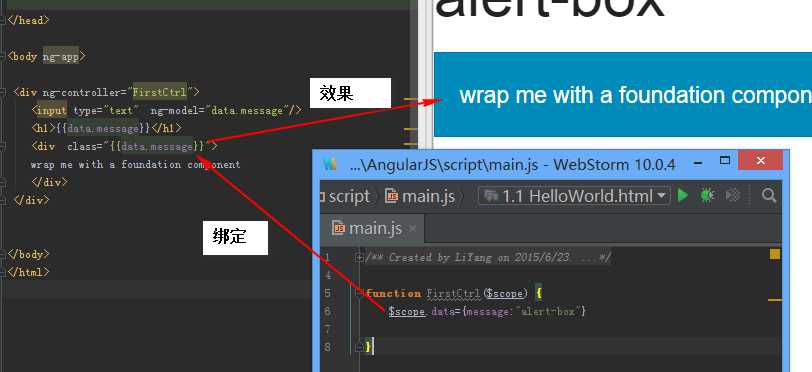Minimize the WebStorm main.js window
Viewport: 812px width, 372px height.
(x=699, y=162)
